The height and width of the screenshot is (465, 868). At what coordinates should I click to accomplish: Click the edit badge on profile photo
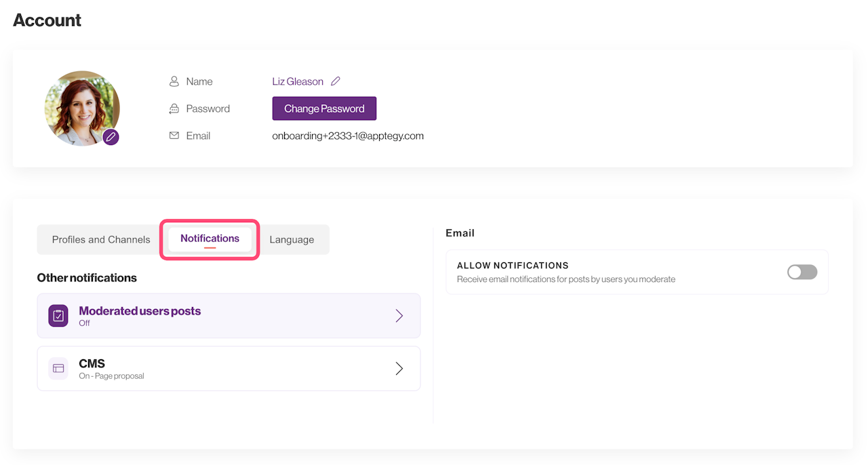111,138
